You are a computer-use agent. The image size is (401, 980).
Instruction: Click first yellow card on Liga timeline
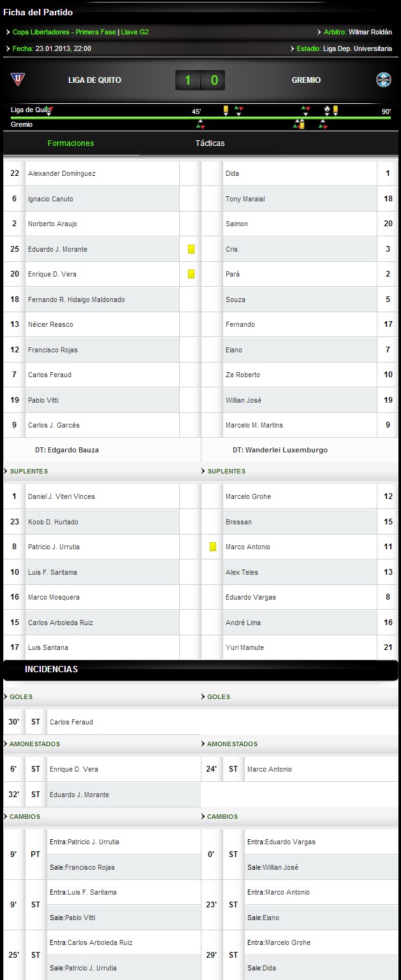(226, 110)
